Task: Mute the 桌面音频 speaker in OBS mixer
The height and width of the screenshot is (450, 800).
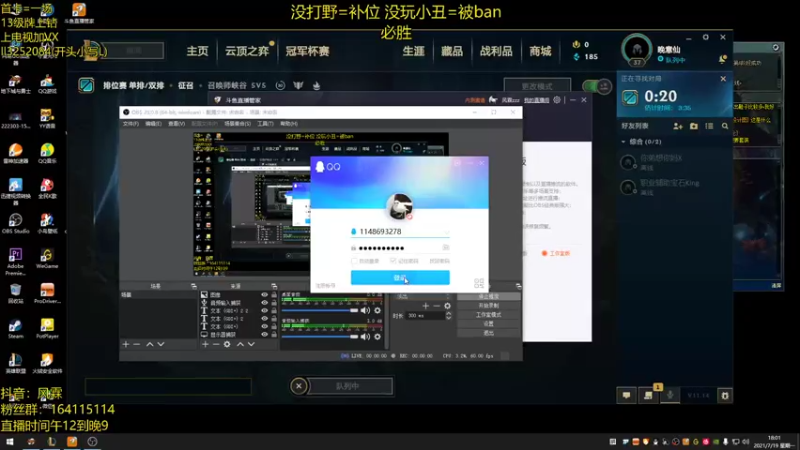Action: coord(365,310)
